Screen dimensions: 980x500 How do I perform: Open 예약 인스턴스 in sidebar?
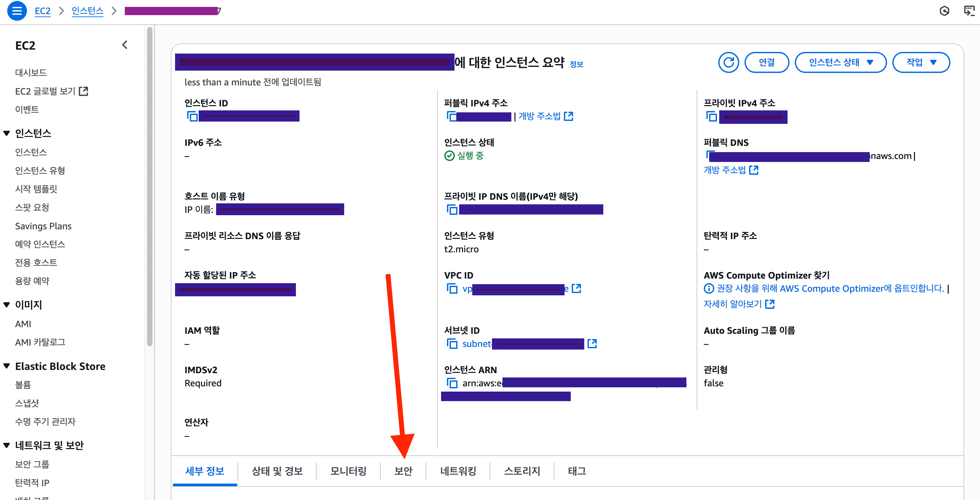(40, 244)
